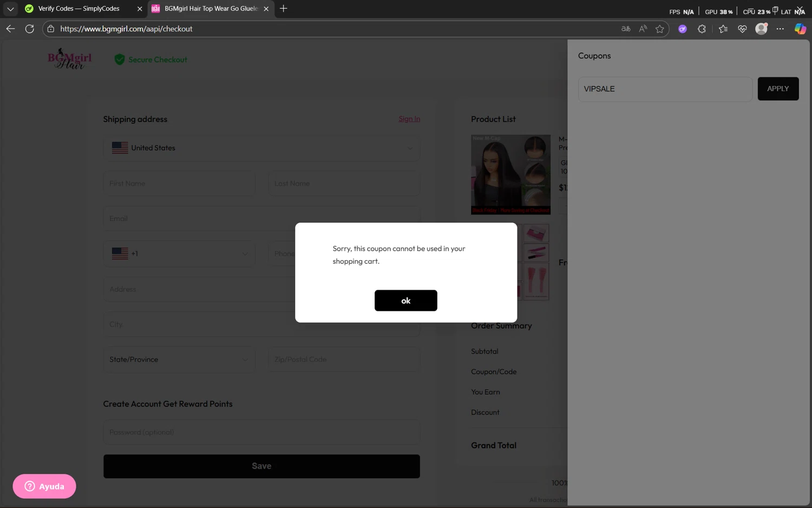
Task: Click the Coupon/Code row label
Action: pyautogui.click(x=494, y=372)
